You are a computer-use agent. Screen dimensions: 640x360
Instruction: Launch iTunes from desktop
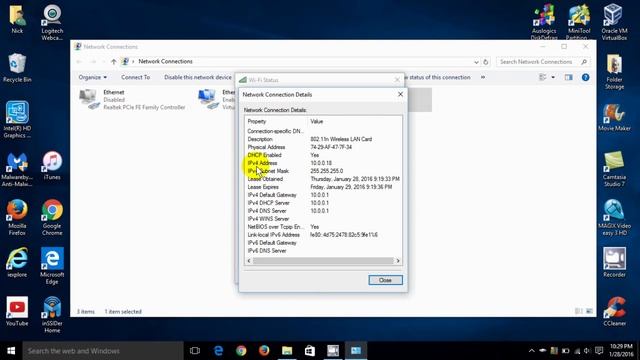52,165
